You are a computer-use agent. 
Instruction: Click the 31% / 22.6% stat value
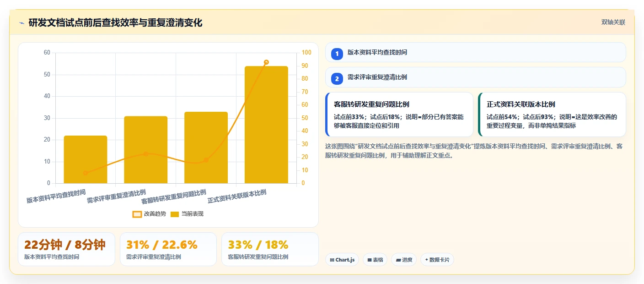pyautogui.click(x=161, y=245)
